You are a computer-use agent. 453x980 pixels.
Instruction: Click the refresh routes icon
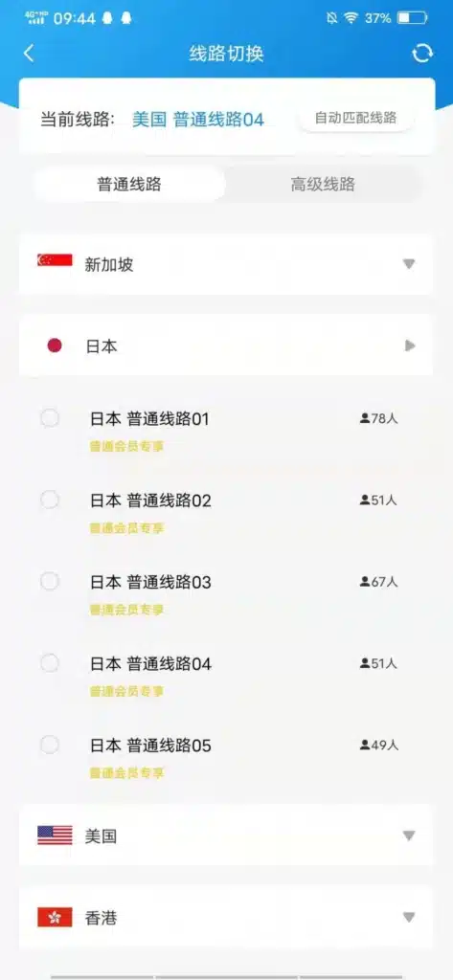(422, 54)
